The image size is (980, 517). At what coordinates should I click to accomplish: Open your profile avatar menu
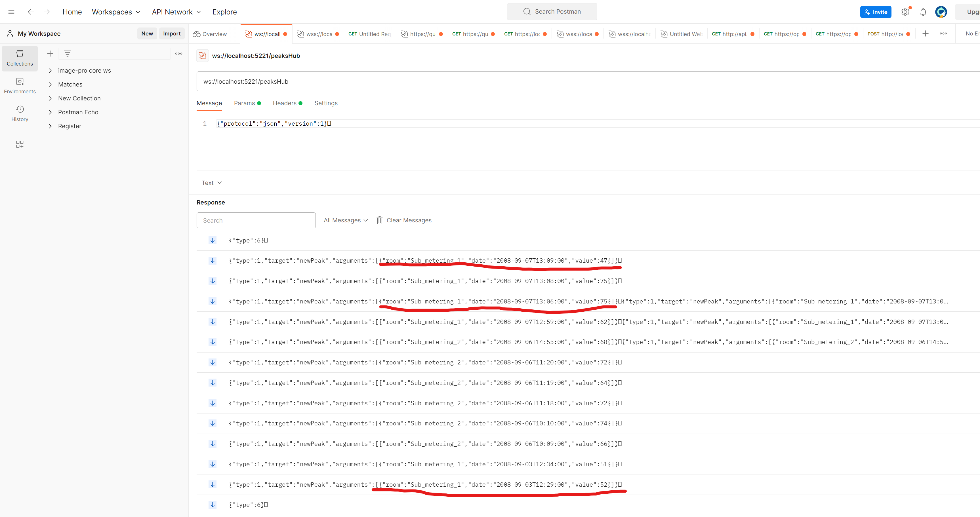(x=941, y=12)
